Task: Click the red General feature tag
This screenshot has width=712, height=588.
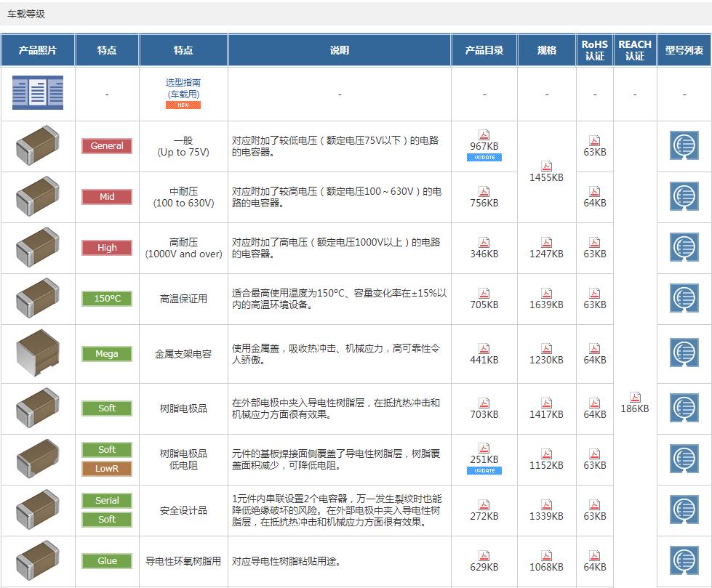Action: coord(107,146)
